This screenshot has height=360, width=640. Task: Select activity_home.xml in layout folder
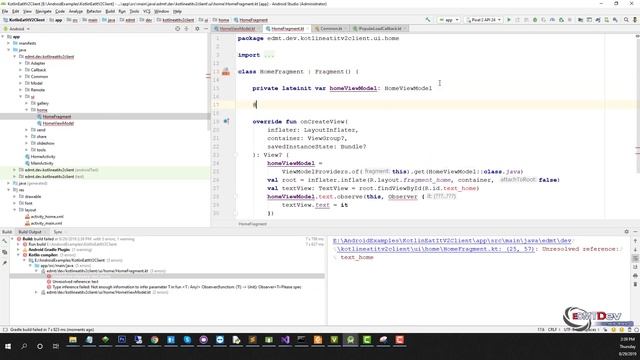click(x=47, y=216)
